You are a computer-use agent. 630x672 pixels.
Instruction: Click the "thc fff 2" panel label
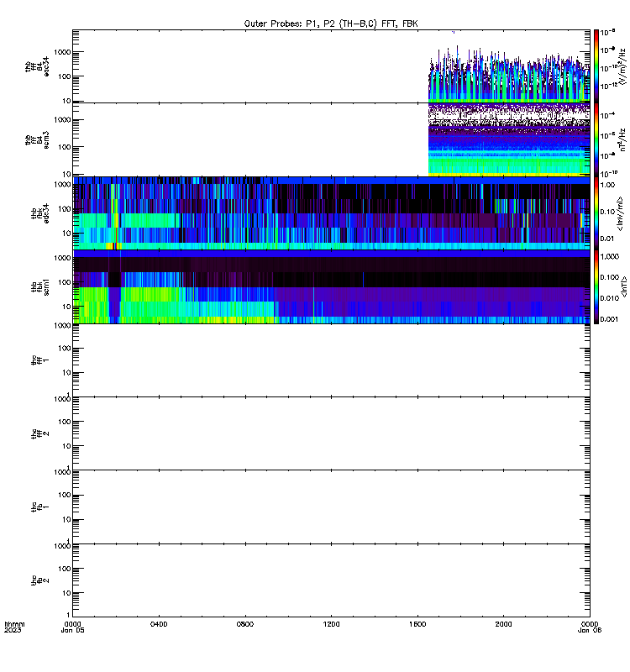39,433
